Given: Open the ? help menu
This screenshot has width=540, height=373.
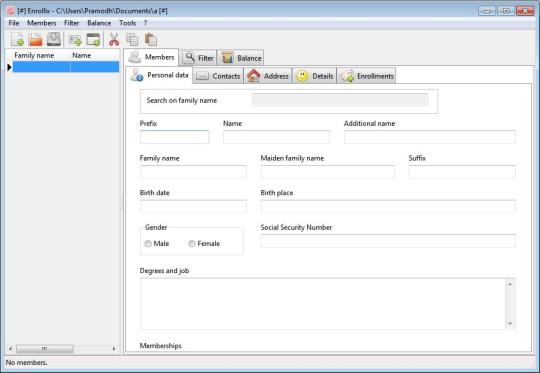Looking at the screenshot, I should 145,23.
